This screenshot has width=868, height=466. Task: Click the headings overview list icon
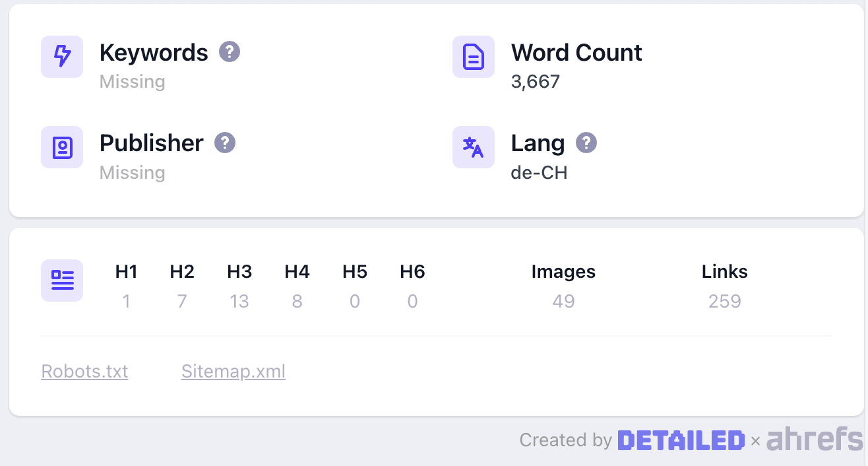(62, 281)
